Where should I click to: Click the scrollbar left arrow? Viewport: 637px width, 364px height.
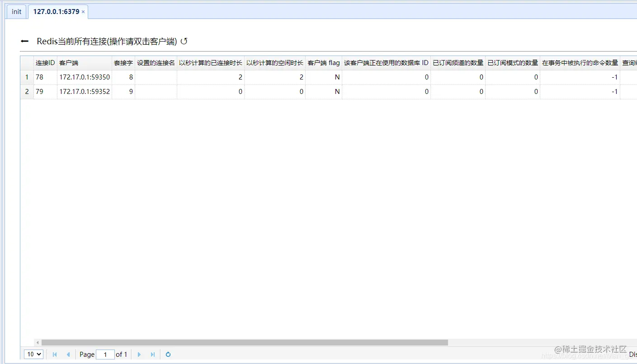(x=38, y=343)
